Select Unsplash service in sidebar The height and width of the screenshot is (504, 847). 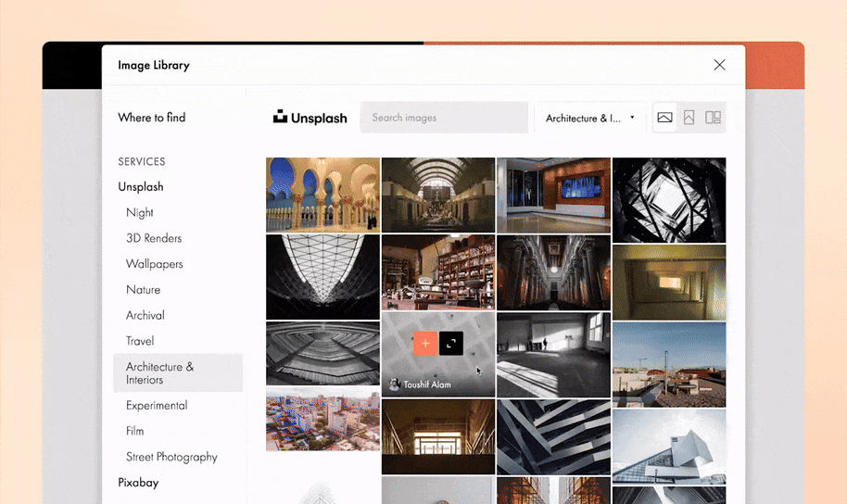(x=141, y=186)
